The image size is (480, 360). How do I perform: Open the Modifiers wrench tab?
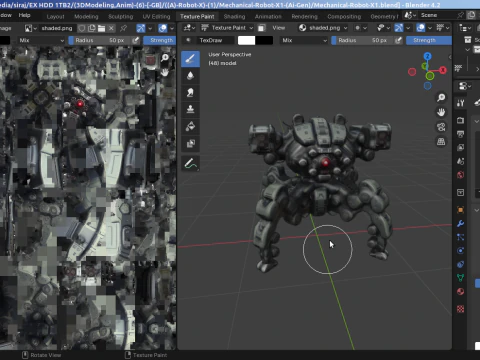coord(461,223)
